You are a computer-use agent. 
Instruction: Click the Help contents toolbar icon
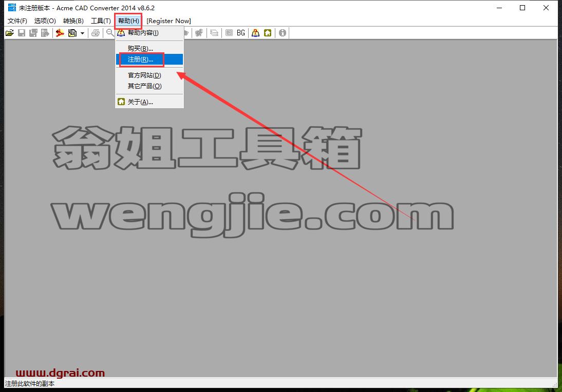255,33
